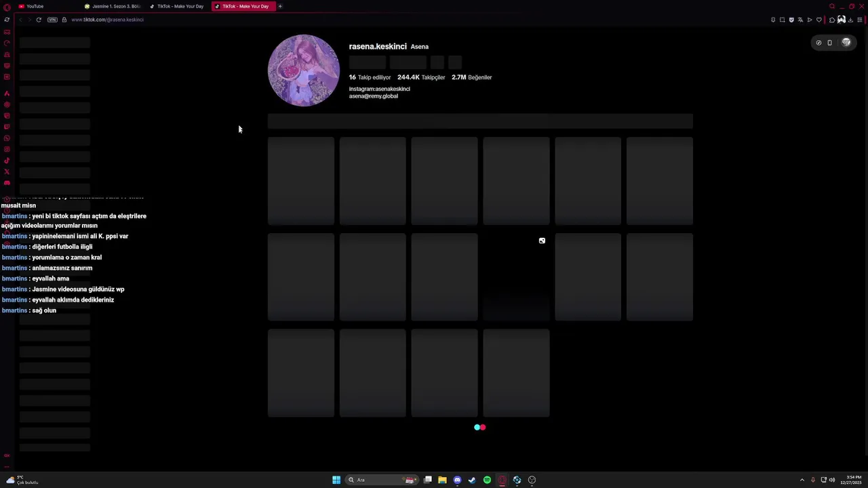Click the picture-in-picture icon on video tile

pos(542,241)
